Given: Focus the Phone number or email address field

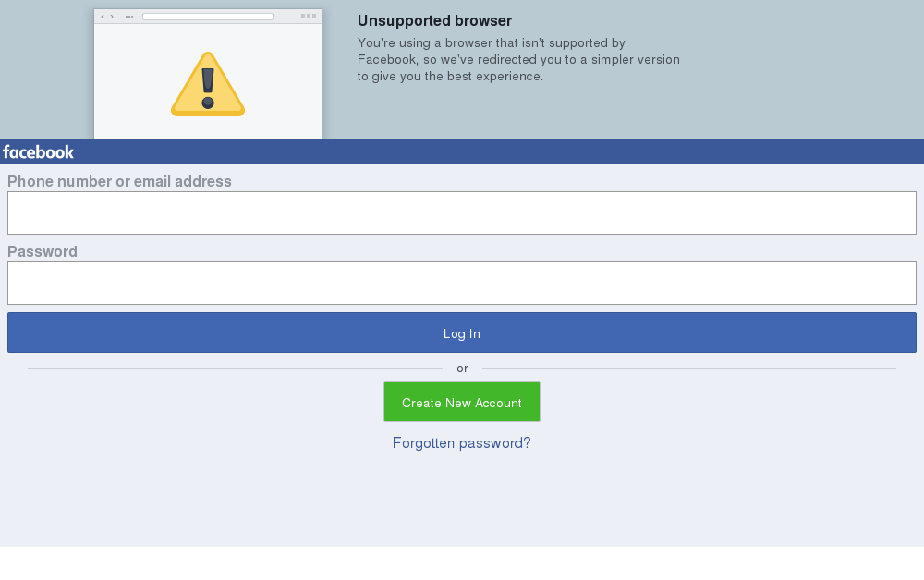Looking at the screenshot, I should (462, 212).
